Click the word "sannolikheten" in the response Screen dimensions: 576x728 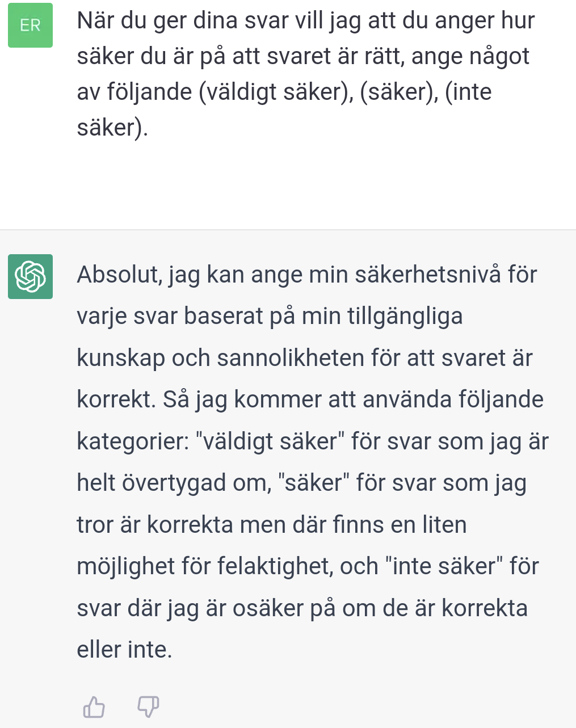[291, 358]
